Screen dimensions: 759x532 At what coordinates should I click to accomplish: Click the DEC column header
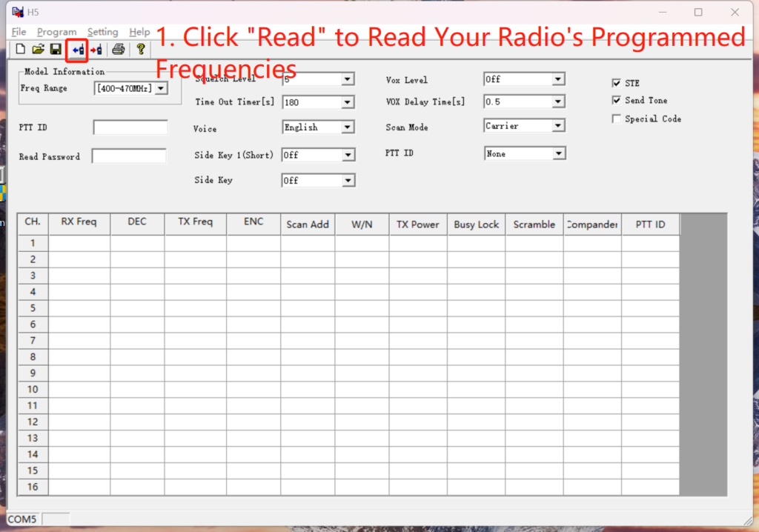point(137,223)
